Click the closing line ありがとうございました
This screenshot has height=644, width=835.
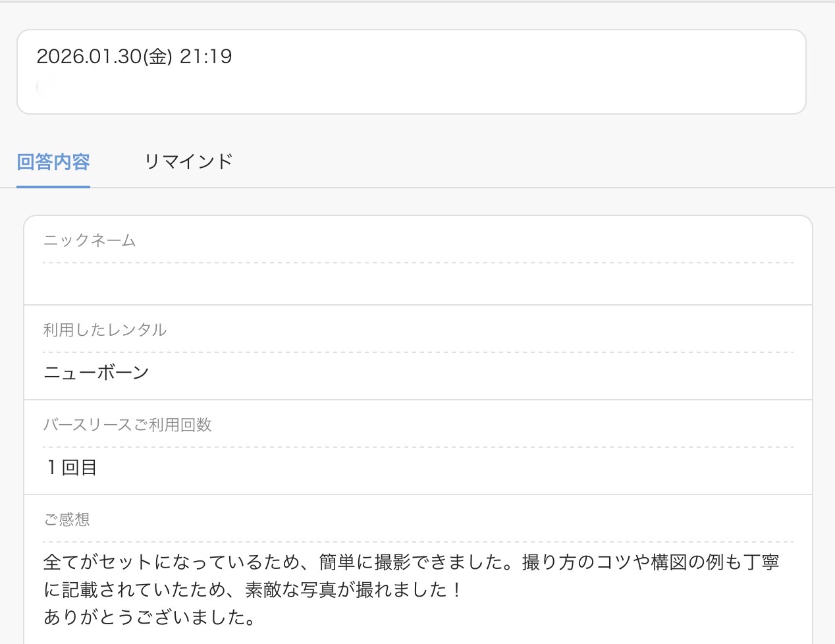149,618
